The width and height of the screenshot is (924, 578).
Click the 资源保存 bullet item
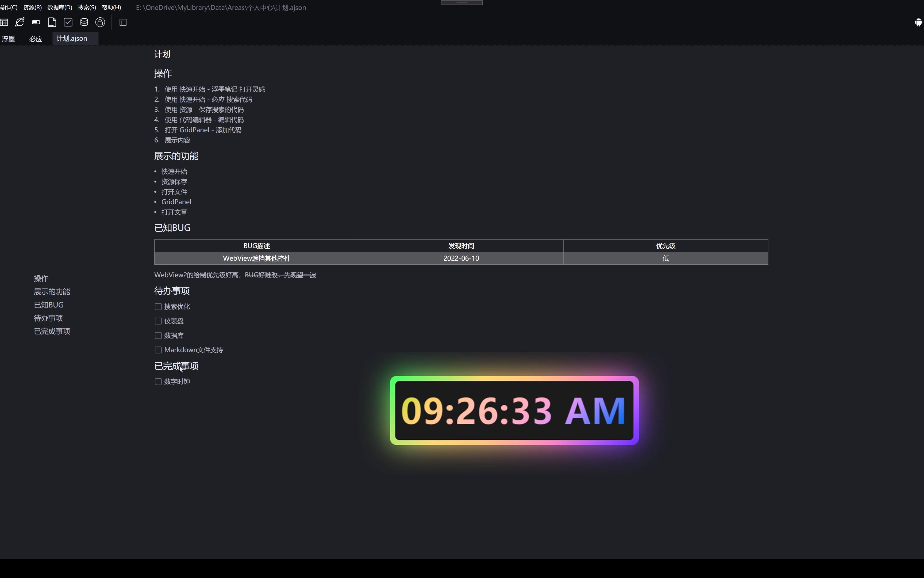pos(174,182)
